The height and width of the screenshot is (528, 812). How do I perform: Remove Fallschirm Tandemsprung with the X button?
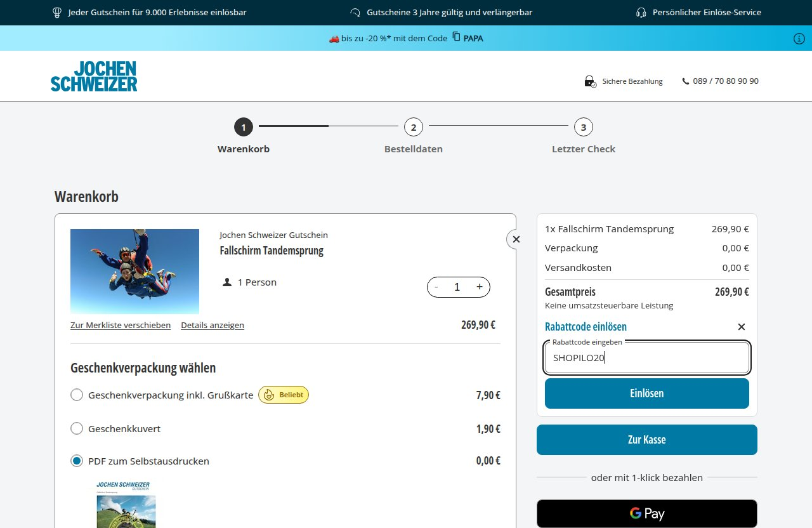[x=516, y=239]
